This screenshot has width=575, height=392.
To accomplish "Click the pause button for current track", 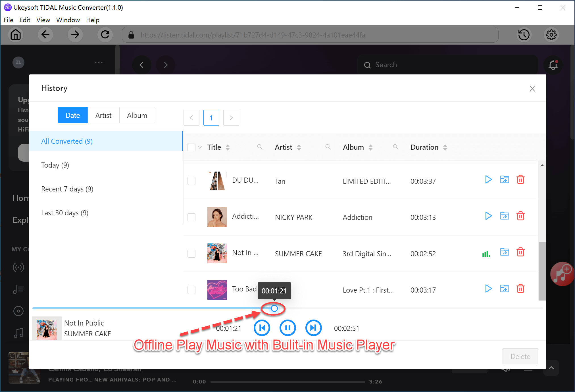I will tap(287, 328).
